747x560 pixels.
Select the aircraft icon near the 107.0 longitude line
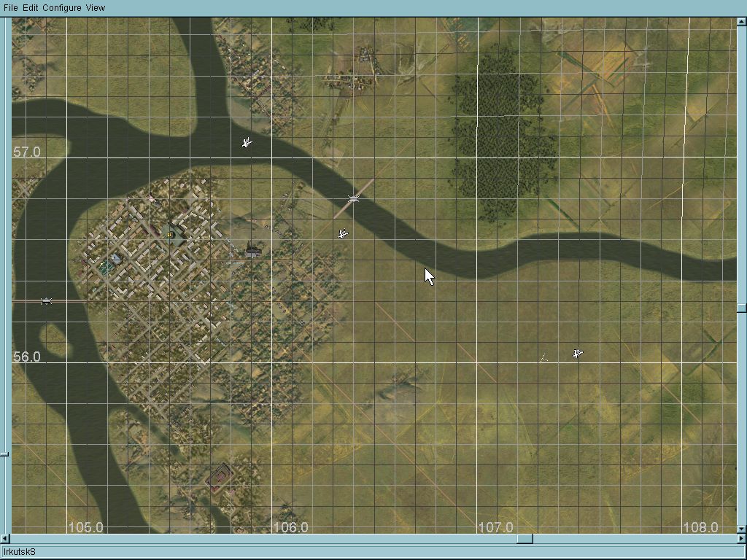[578, 354]
